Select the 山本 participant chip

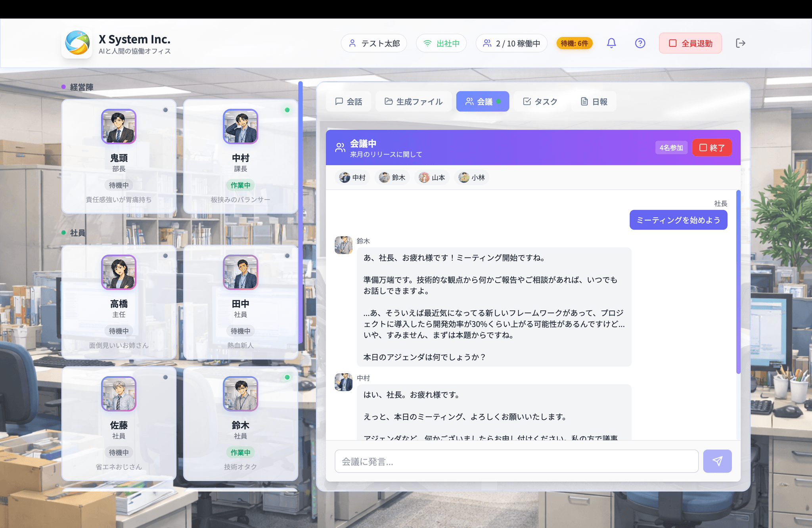pos(432,178)
